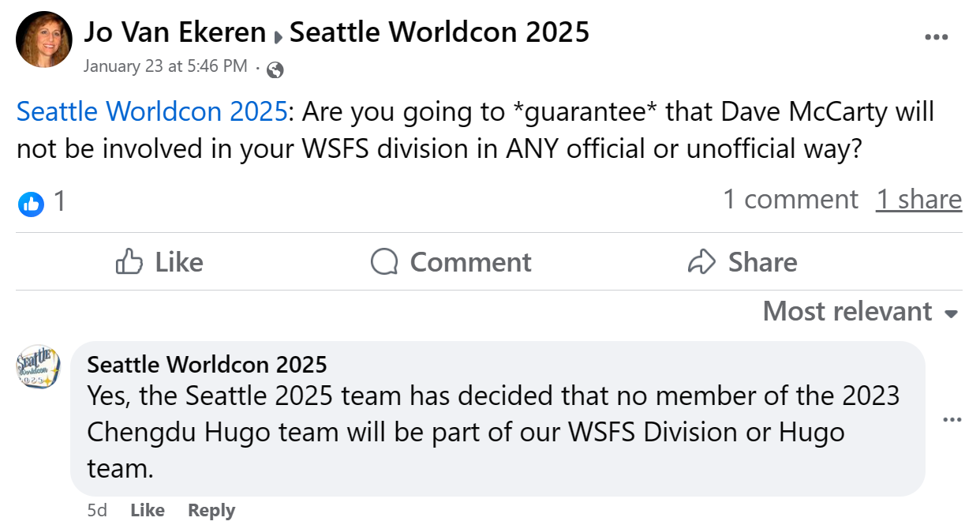
Task: Click the speech bubble Comment icon
Action: [384, 261]
